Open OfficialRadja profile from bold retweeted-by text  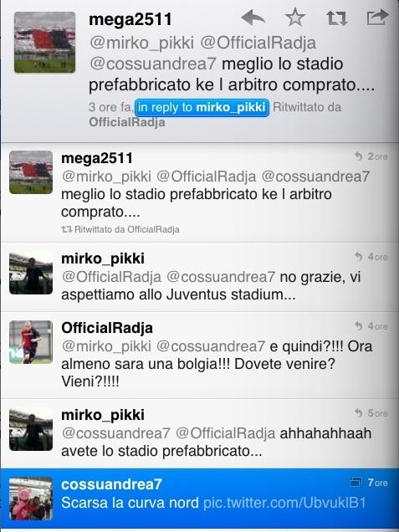point(127,122)
